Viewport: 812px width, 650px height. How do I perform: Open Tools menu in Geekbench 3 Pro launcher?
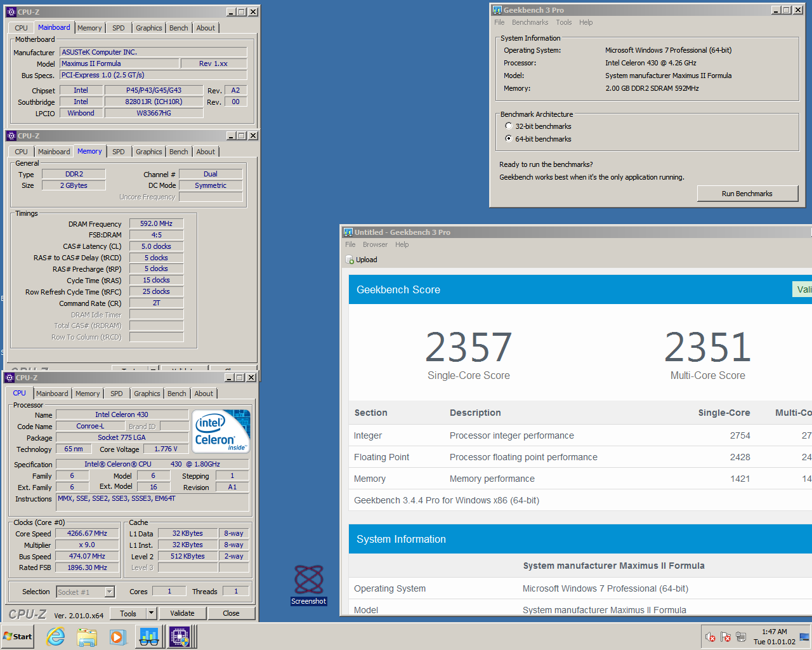564,22
